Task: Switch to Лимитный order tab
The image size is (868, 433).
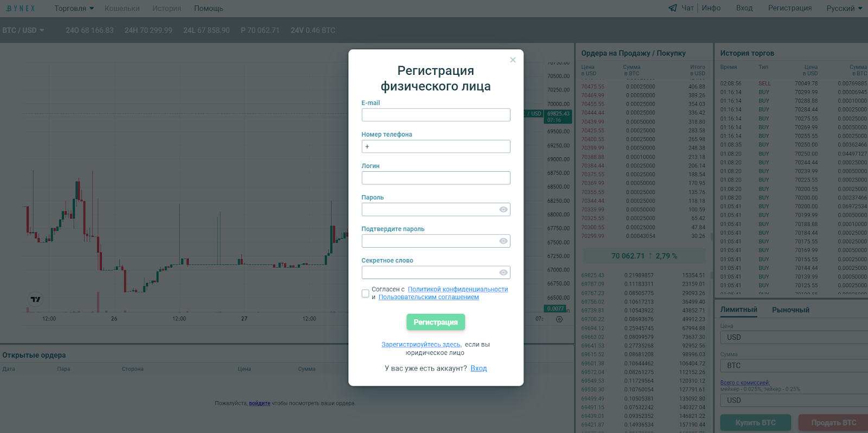Action: pos(738,310)
